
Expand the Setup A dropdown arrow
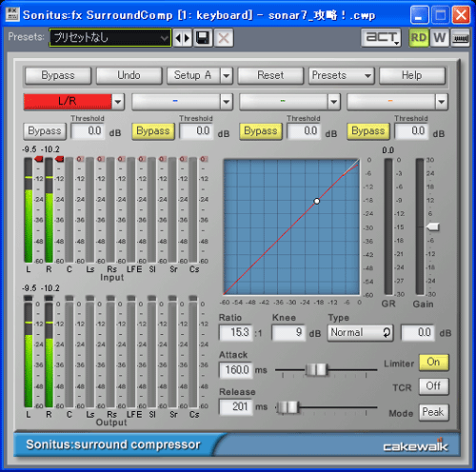coord(227,75)
